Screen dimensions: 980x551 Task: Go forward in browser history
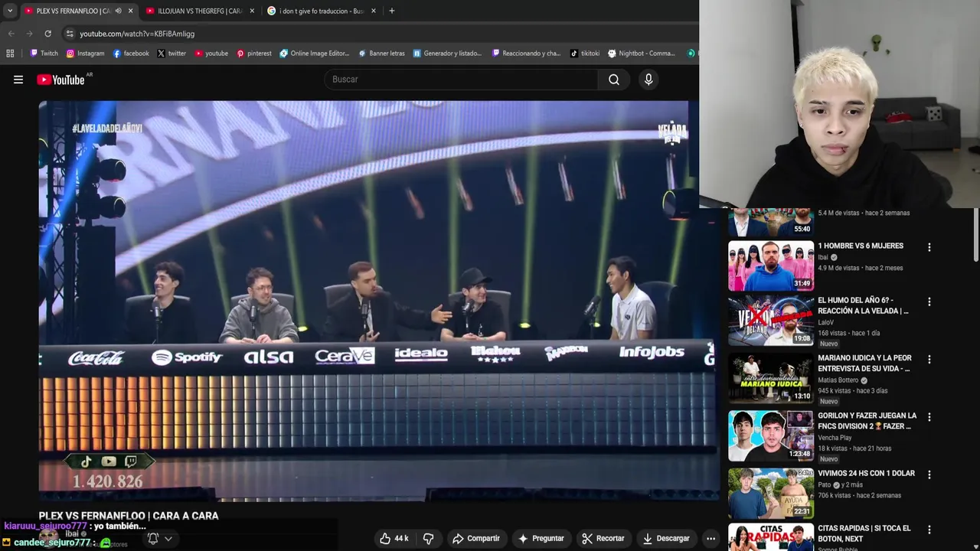[29, 34]
